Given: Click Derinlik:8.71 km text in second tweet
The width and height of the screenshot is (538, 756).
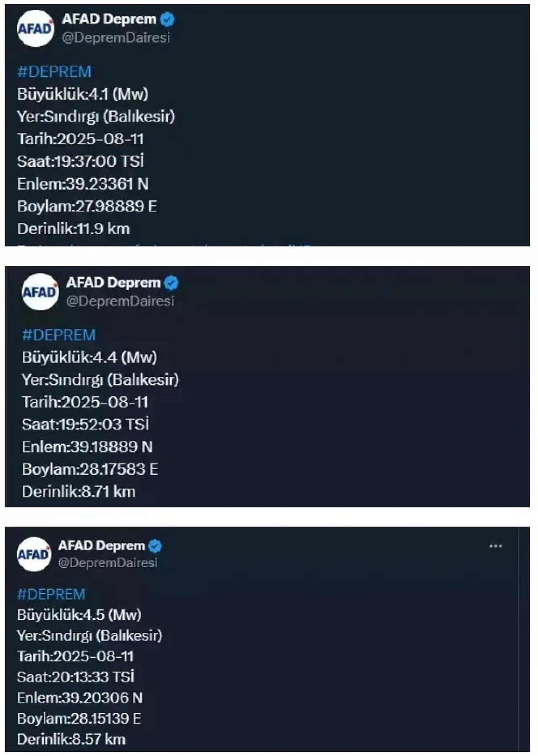Looking at the screenshot, I should (79, 492).
